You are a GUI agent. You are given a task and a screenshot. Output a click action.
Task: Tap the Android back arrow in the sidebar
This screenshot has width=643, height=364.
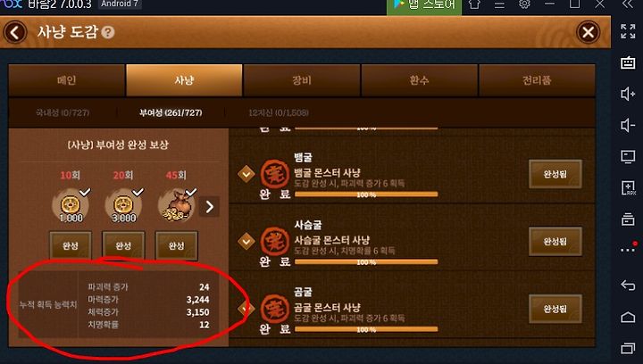pos(628,285)
